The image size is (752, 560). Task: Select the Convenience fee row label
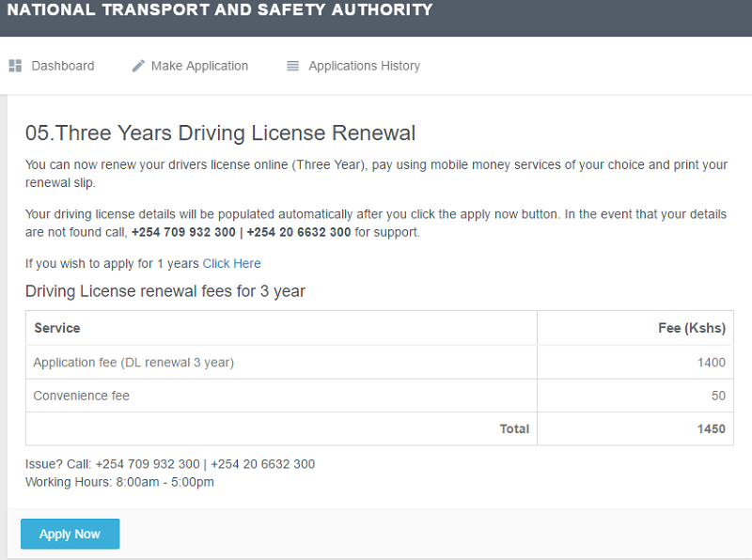pos(81,396)
